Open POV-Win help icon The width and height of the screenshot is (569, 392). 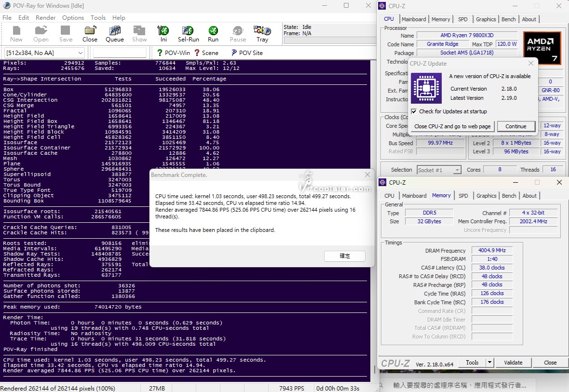coord(174,53)
